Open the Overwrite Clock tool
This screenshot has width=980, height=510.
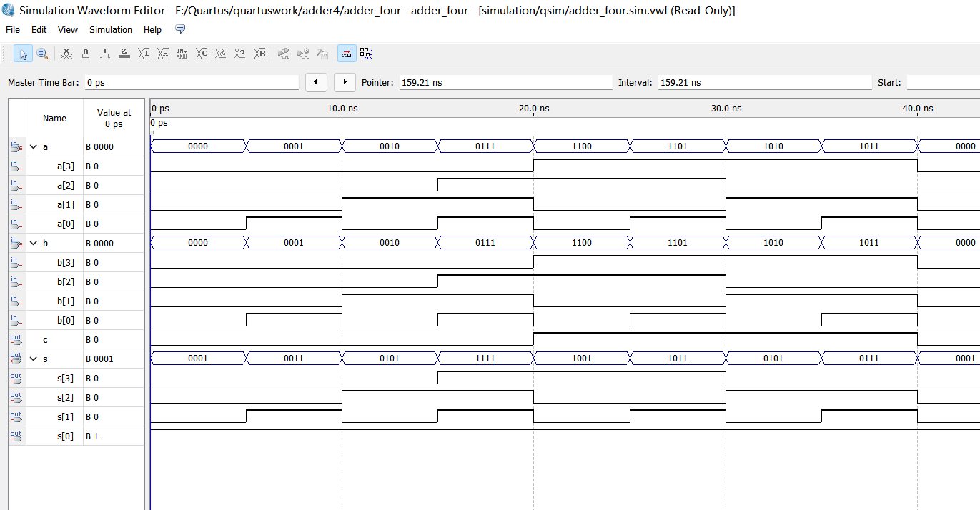click(221, 54)
